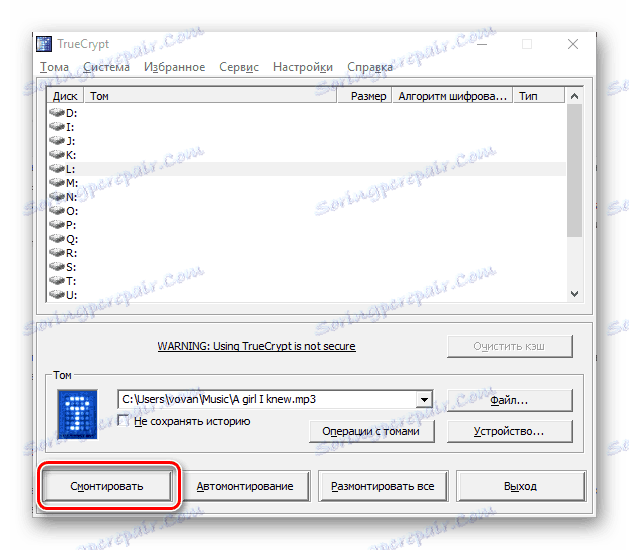The height and width of the screenshot is (550, 629).
Task: Select the I: drive icon
Action: pos(57,127)
